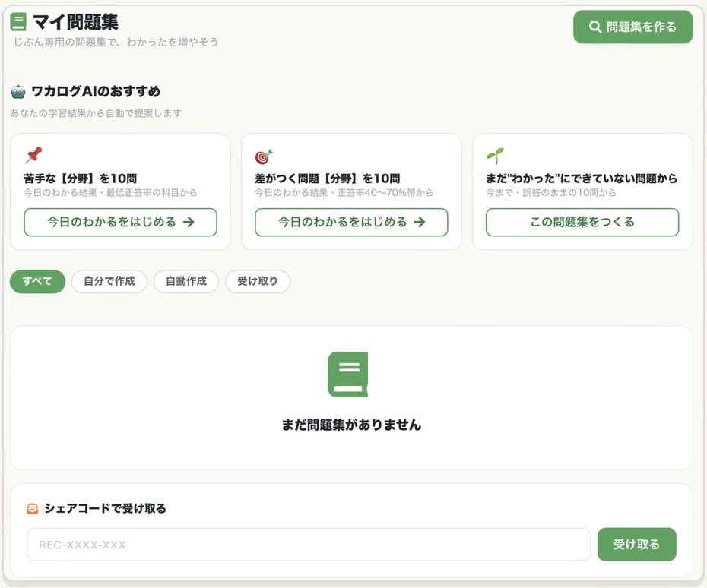Click the dart target icon on 差がつく問題 card

pyautogui.click(x=265, y=156)
